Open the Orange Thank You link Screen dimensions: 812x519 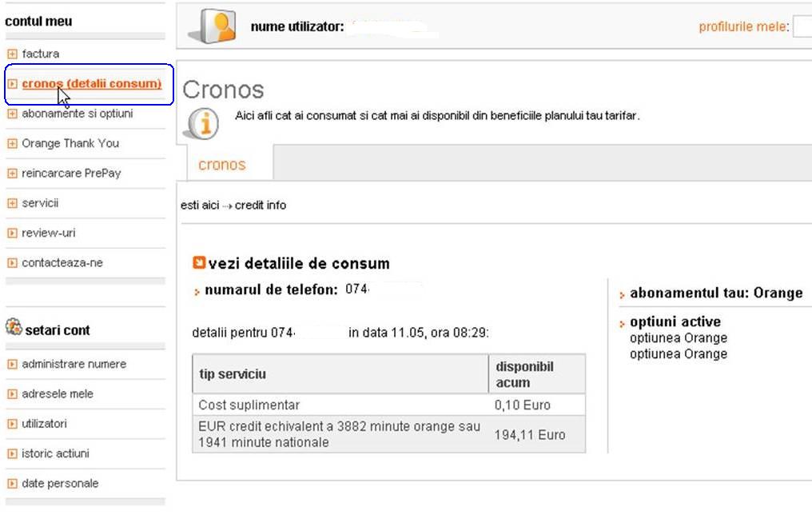point(70,143)
